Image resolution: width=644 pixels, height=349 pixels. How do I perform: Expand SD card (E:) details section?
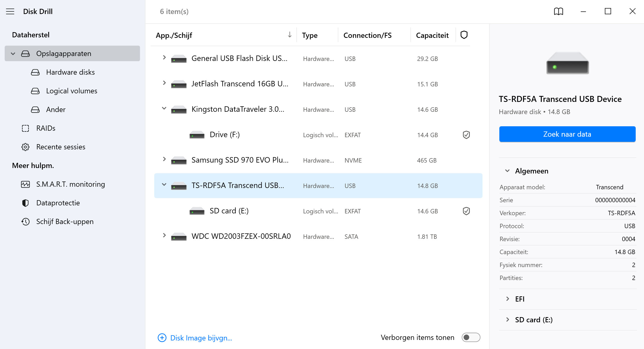pyautogui.click(x=507, y=320)
